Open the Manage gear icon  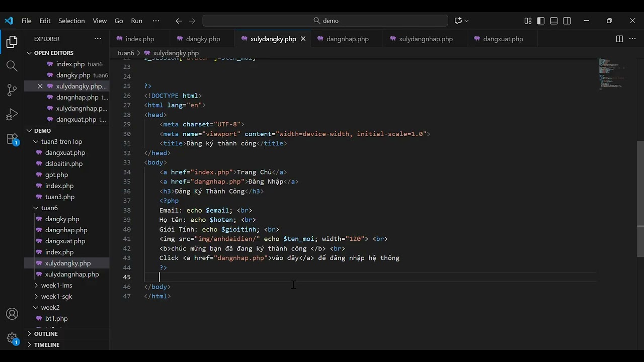tap(12, 338)
